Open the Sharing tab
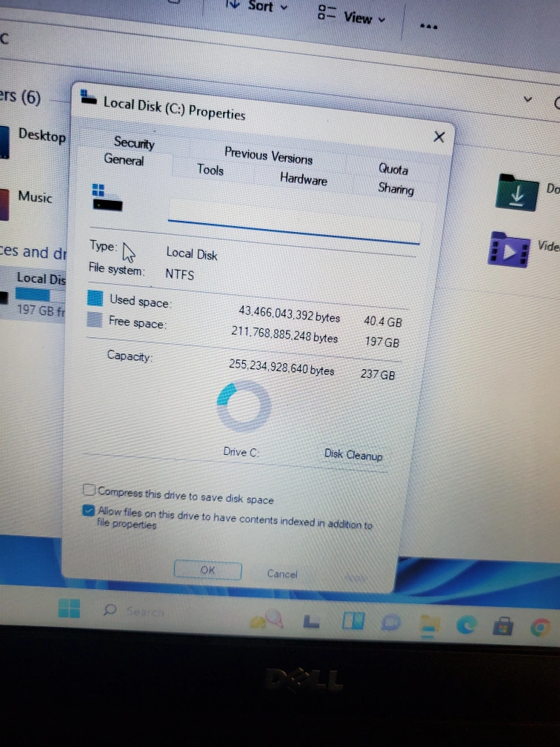Image resolution: width=560 pixels, height=747 pixels. point(396,189)
